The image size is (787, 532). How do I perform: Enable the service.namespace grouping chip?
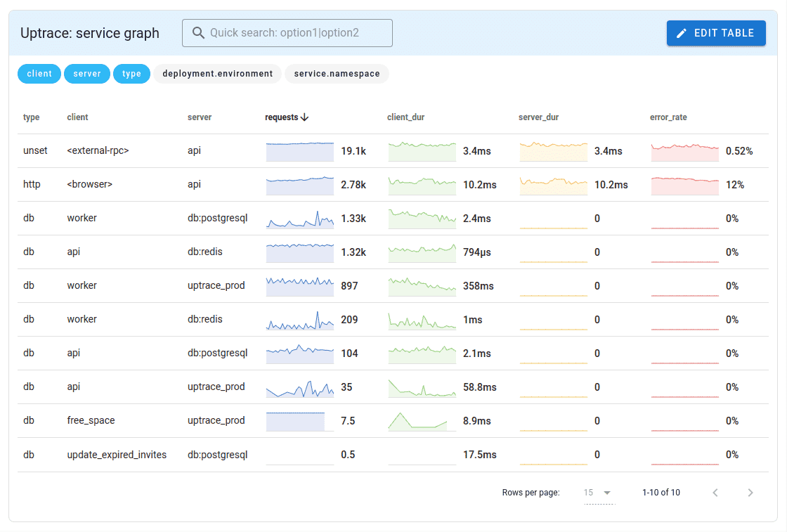tap(337, 73)
